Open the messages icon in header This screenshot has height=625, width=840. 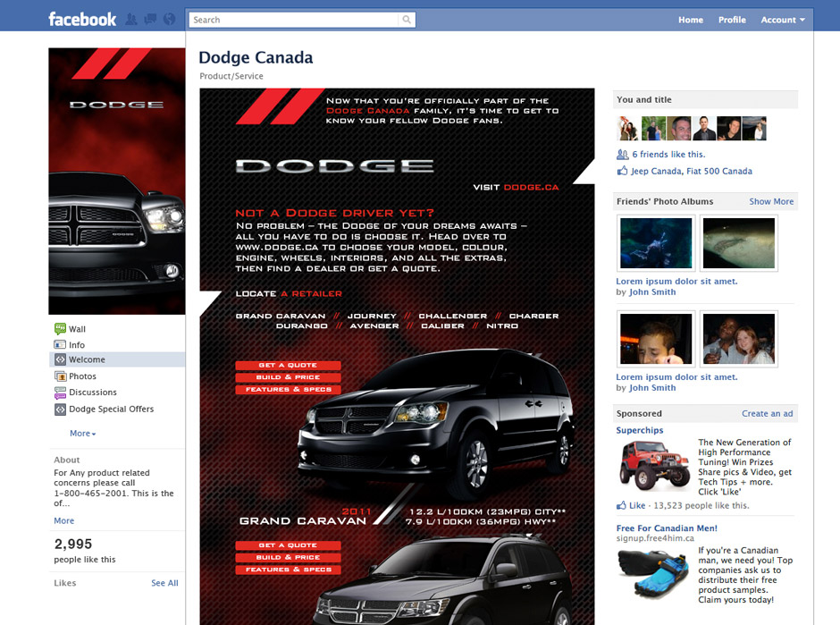click(150, 20)
